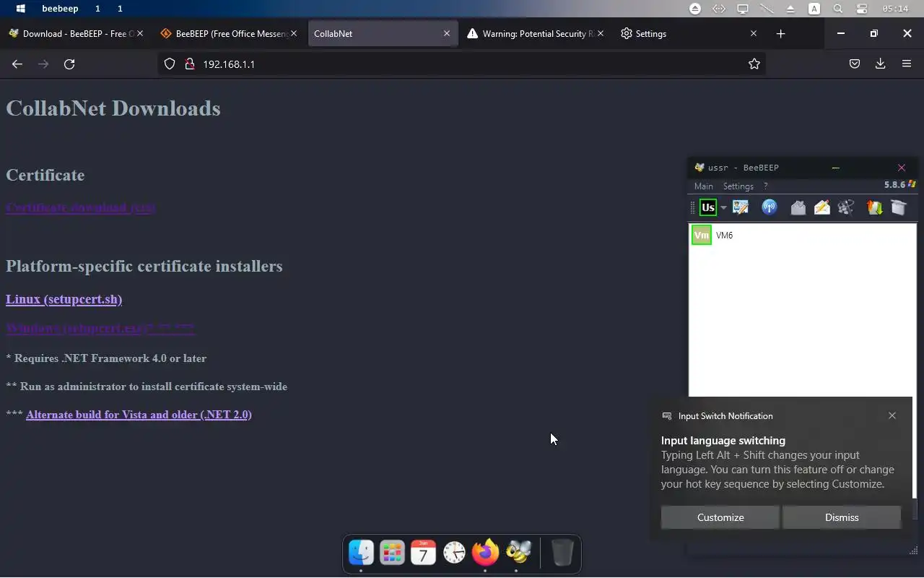Click the Windows logo in the top bar
The width and height of the screenshot is (924, 578).
(x=21, y=9)
